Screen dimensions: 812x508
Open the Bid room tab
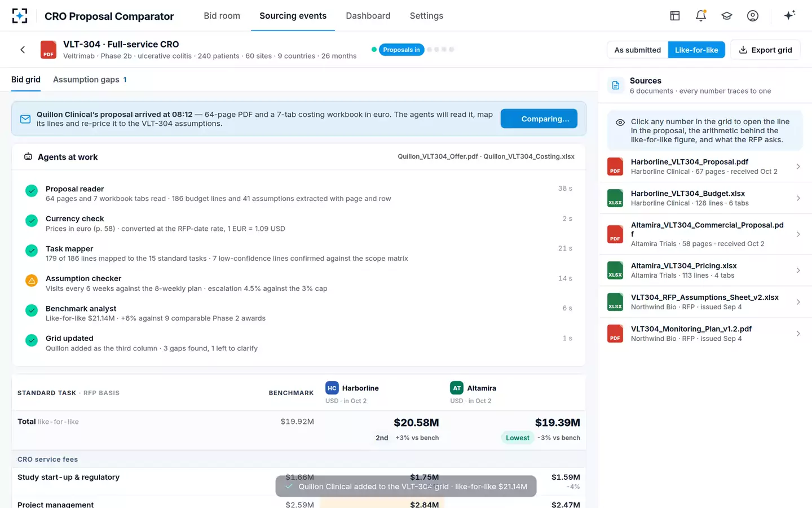(222, 16)
